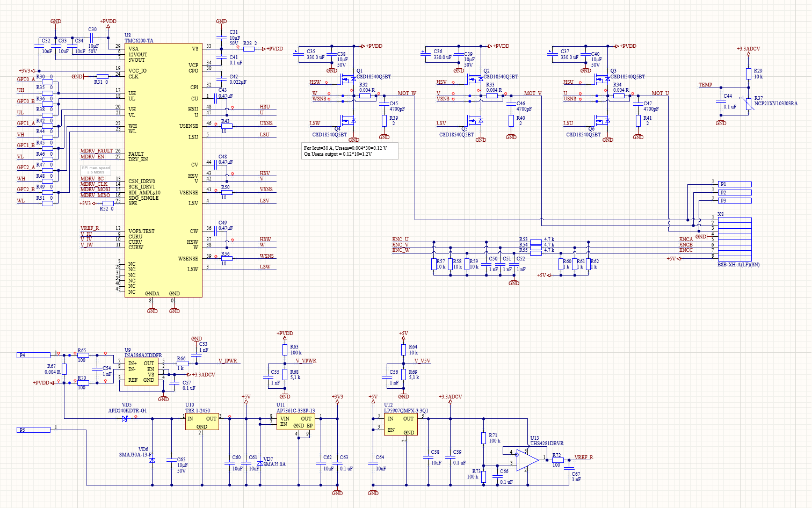This screenshot has height=508, width=812.
Task: Select the Q1 designator label
Action: point(359,71)
